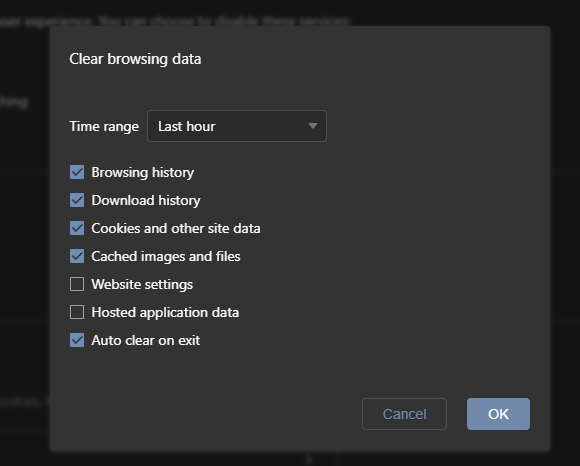Screen dimensions: 580x466
Task: Click the Auto clear on exit label
Action: point(146,341)
